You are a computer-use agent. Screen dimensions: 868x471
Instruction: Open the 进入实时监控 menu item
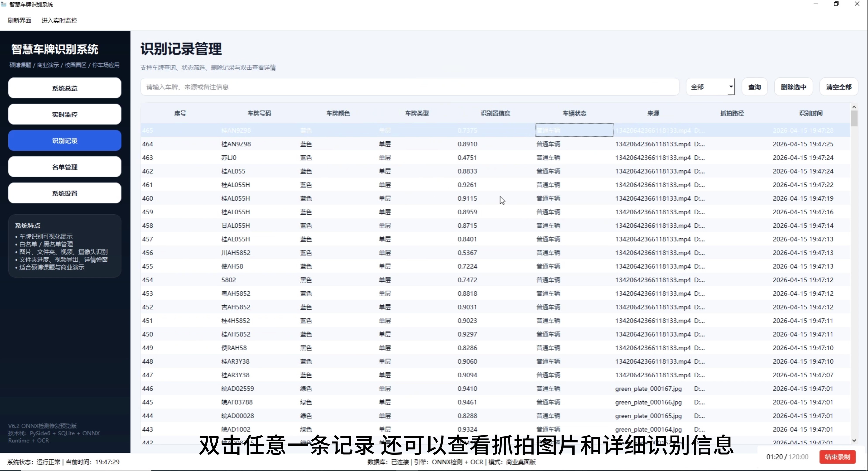click(x=59, y=21)
